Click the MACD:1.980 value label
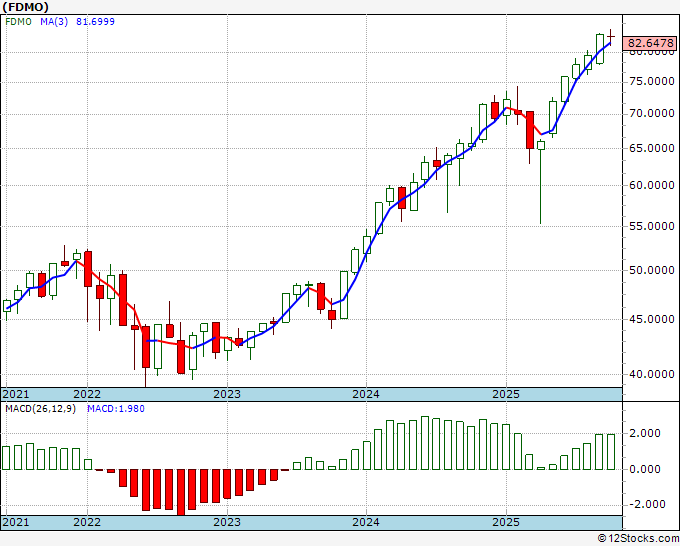 tap(116, 409)
